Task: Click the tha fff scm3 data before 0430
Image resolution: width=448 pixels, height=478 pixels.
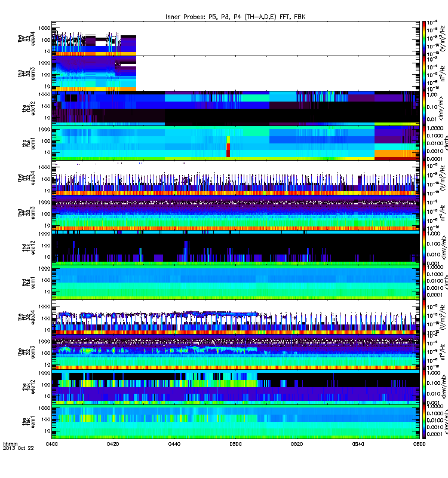Action: coord(94,73)
